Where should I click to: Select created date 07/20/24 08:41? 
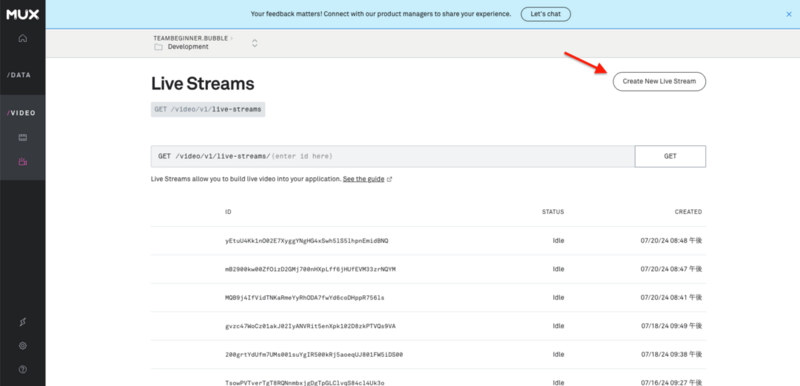point(671,298)
